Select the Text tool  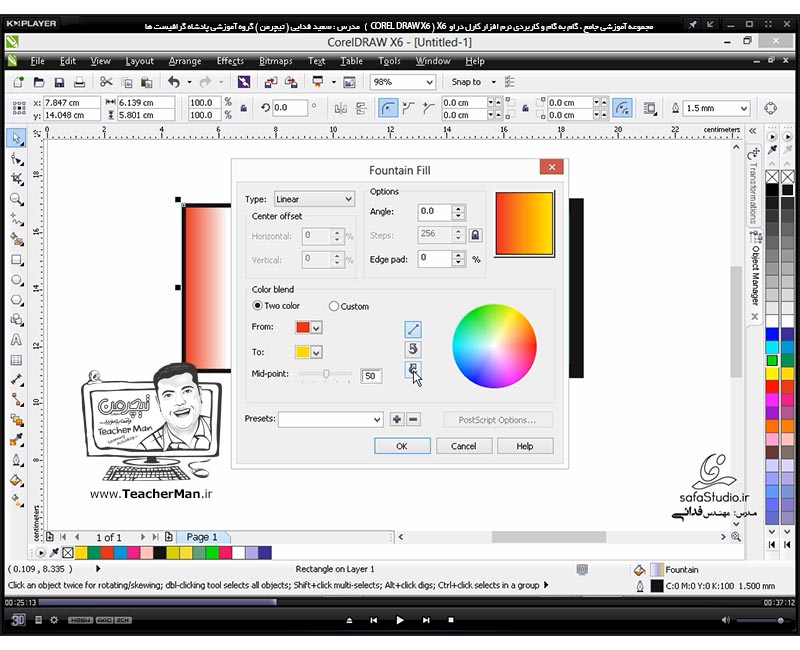coord(17,340)
